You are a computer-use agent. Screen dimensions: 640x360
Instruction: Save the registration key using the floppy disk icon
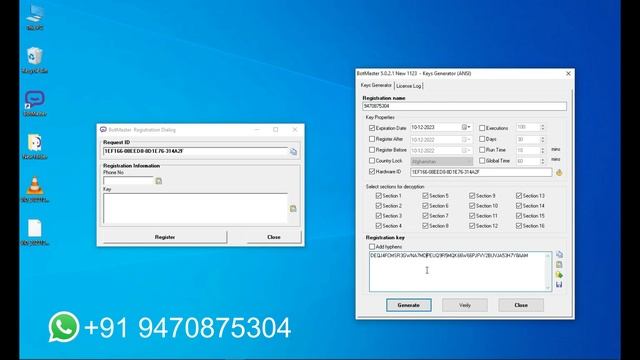coord(559,284)
